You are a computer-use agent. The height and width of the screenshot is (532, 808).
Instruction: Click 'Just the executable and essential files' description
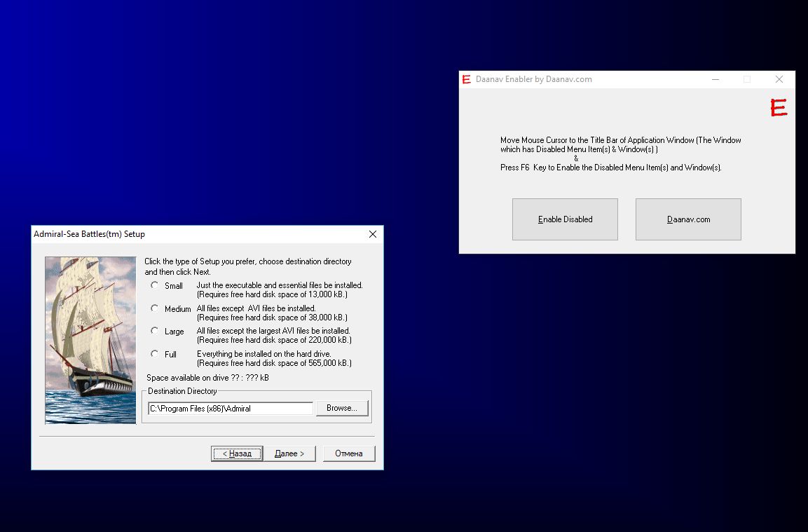point(280,285)
